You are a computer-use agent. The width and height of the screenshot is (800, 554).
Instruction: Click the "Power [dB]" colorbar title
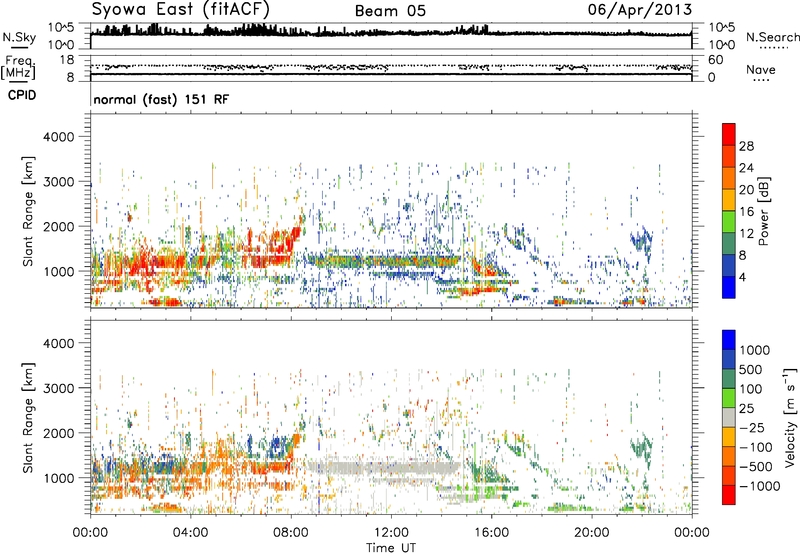tap(763, 211)
